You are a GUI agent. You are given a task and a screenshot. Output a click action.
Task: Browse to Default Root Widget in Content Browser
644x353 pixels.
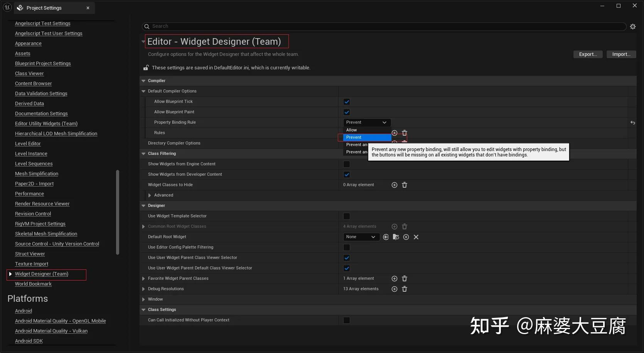(396, 237)
